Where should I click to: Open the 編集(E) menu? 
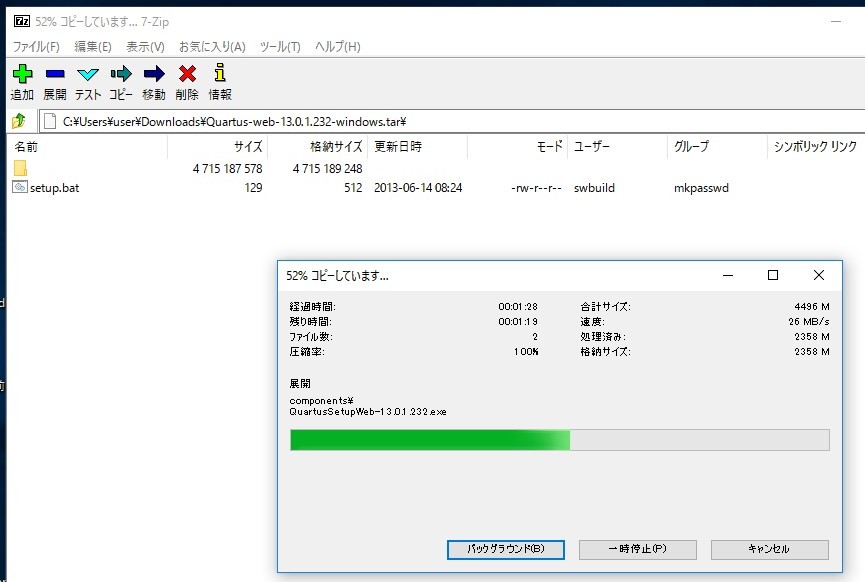point(93,46)
